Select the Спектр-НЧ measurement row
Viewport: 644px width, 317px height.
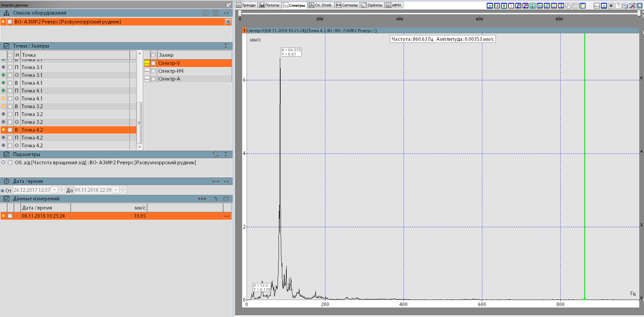[188, 71]
